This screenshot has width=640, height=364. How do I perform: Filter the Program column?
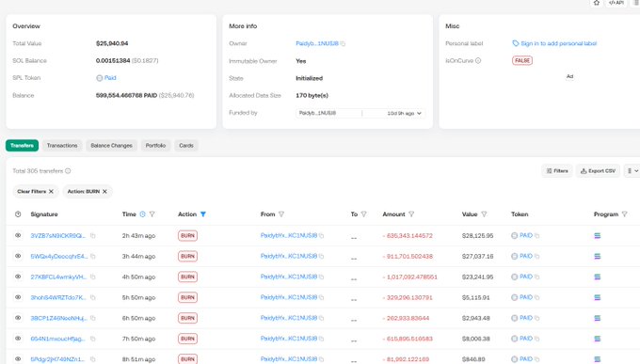pos(624,214)
